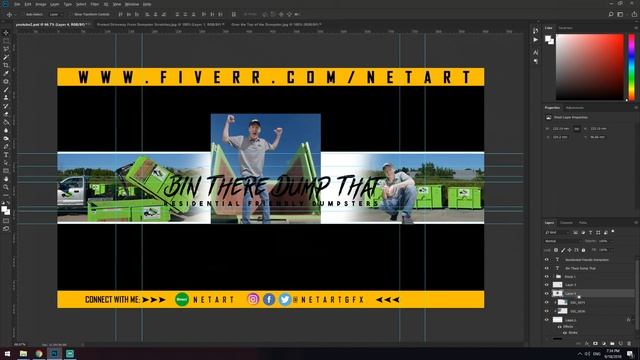Open the layer filter Kind dropdown
This screenshot has height=360, width=640.
point(557,232)
